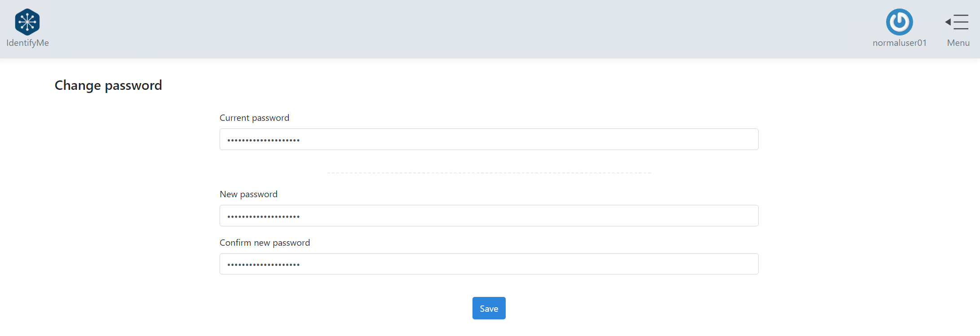Click the Menu text label
Screen dimensions: 980x336
(958, 43)
